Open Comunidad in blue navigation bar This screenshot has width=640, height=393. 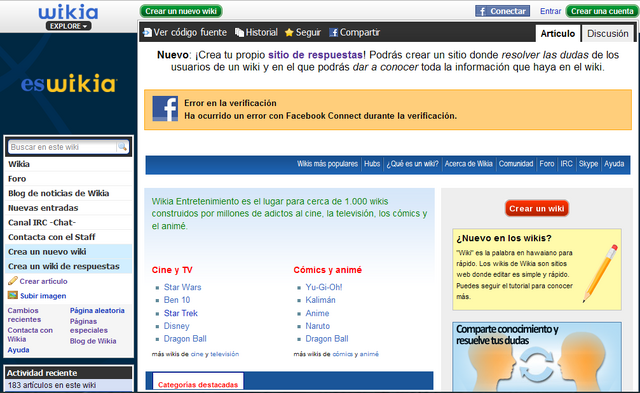[516, 164]
